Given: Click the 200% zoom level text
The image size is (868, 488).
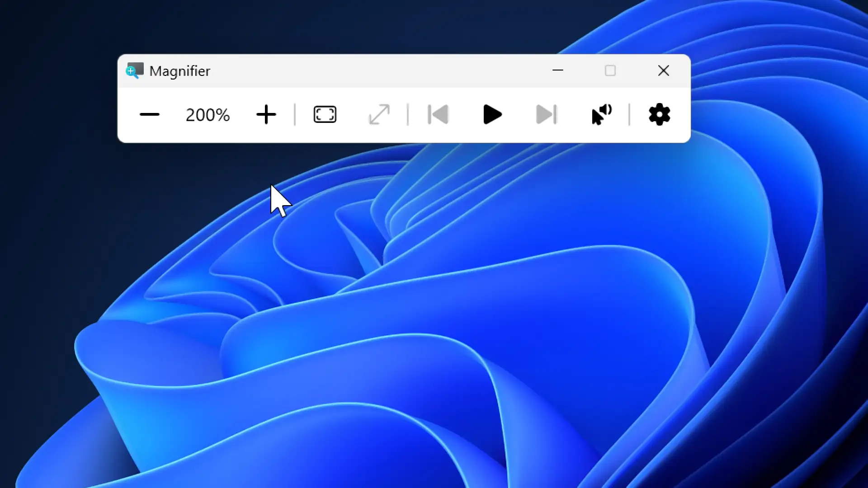Looking at the screenshot, I should [x=208, y=115].
